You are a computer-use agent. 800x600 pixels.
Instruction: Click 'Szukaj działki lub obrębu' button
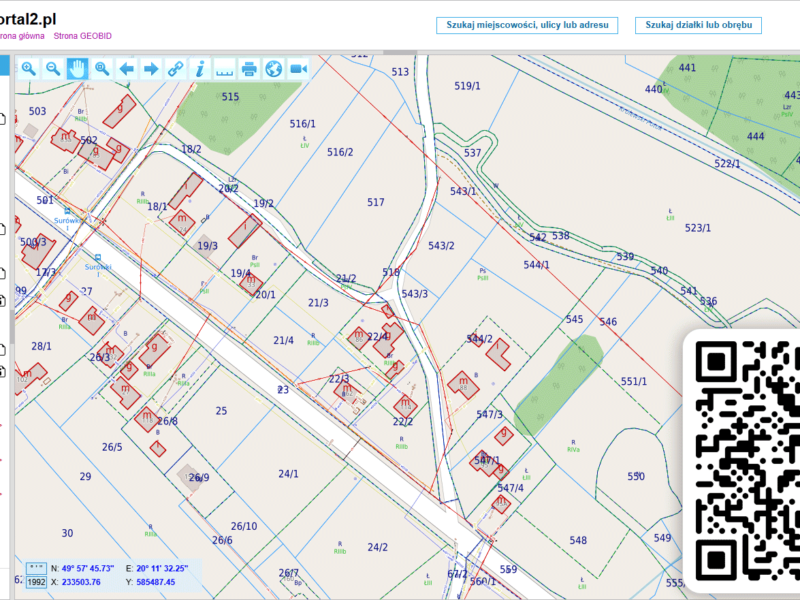pyautogui.click(x=698, y=25)
